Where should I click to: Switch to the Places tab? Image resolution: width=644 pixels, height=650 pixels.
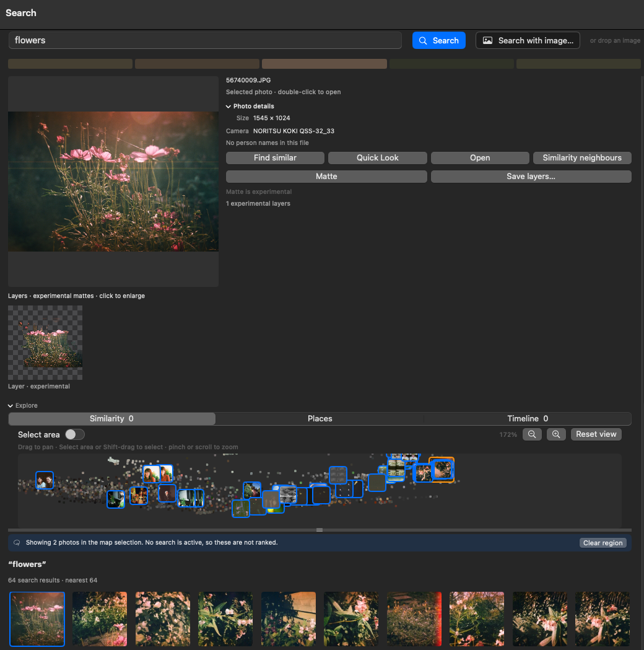(x=320, y=419)
